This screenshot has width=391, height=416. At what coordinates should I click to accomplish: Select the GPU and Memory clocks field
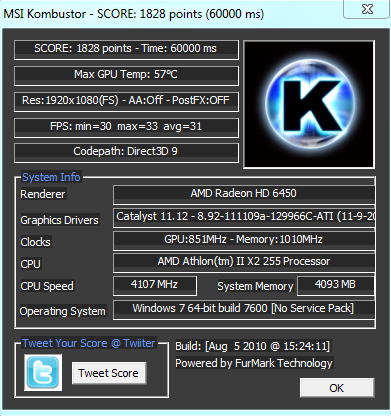tap(244, 240)
